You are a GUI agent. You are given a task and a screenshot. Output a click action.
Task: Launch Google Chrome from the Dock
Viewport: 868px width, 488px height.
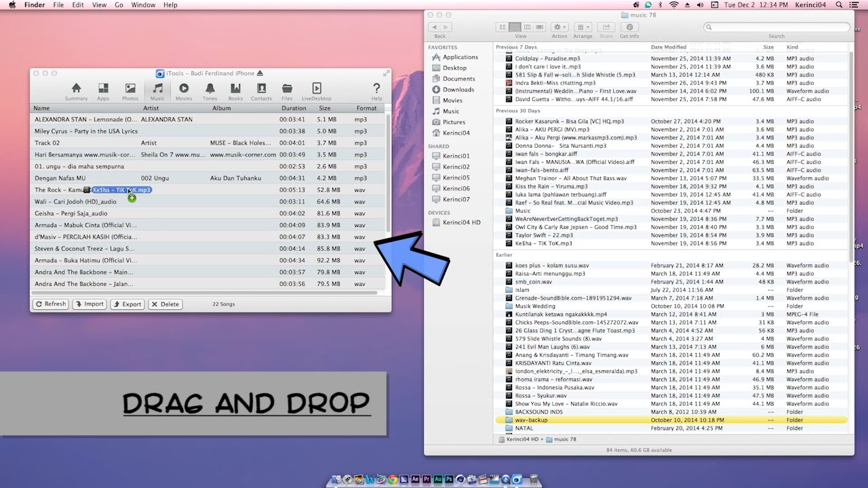coord(393,479)
